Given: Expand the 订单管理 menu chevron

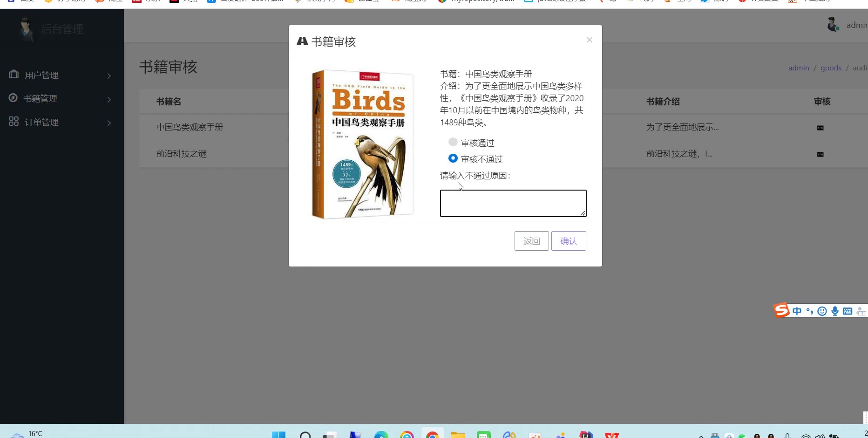Looking at the screenshot, I should [109, 123].
